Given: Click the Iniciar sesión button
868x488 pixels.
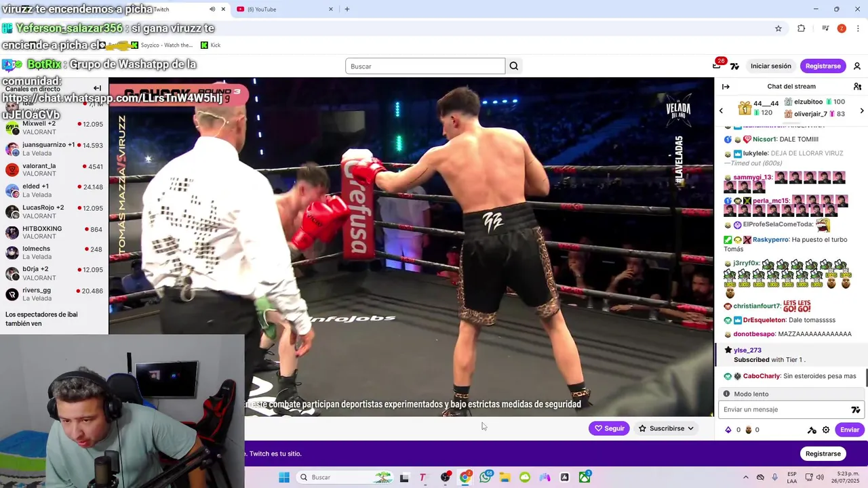Looking at the screenshot, I should (x=770, y=66).
